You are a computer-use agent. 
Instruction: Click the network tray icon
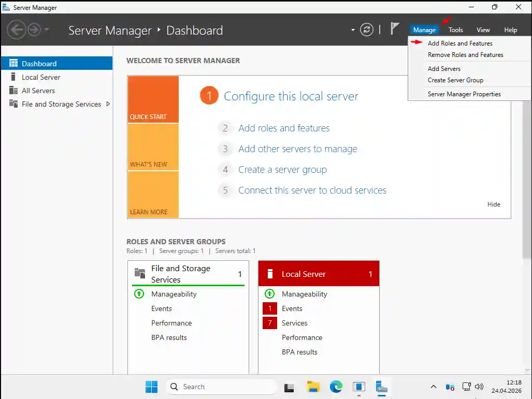click(467, 387)
